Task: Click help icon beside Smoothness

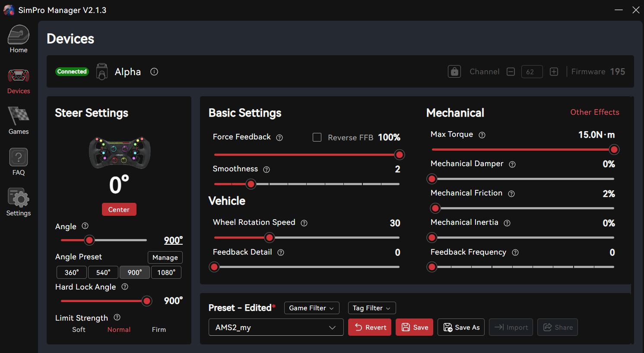Action: [x=266, y=170]
